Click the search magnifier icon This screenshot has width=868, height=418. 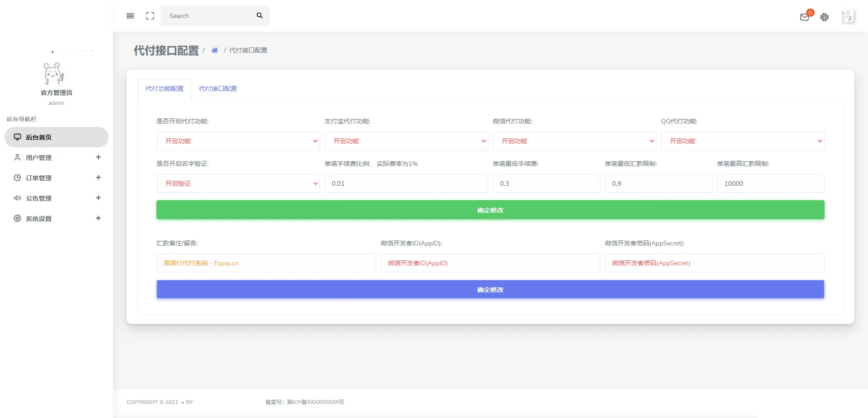(259, 16)
